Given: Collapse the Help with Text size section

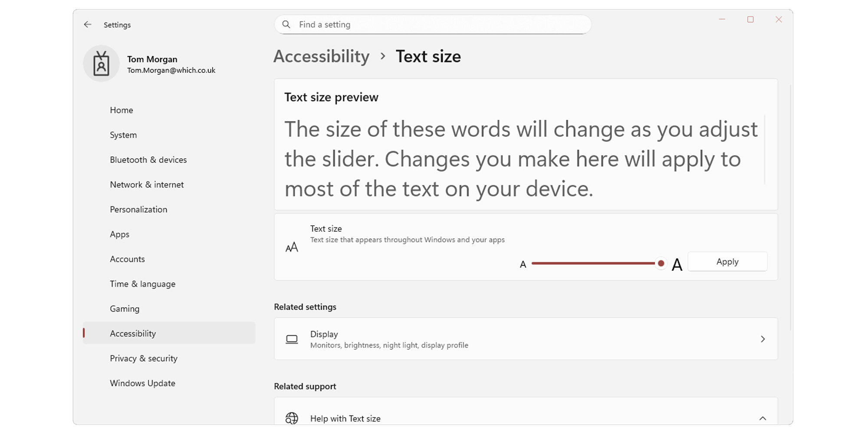Looking at the screenshot, I should (763, 418).
